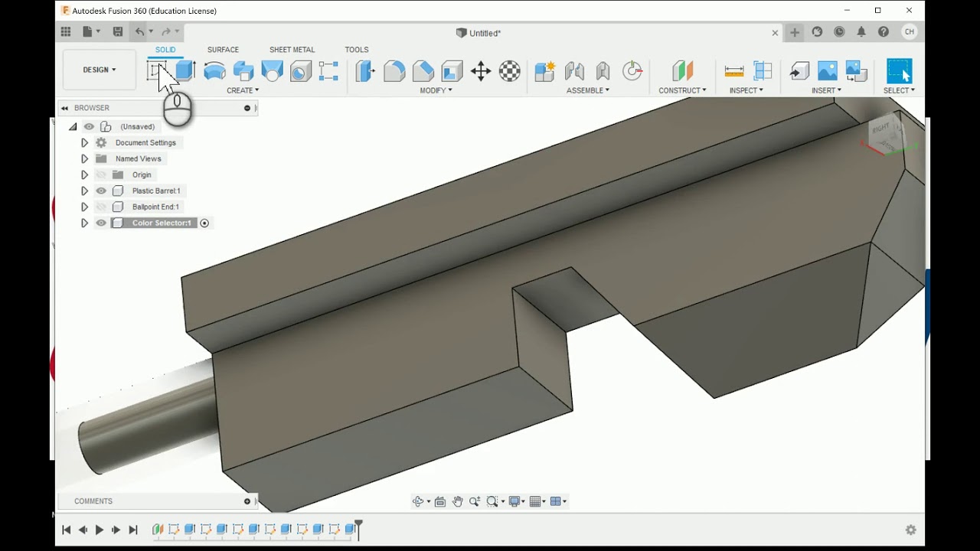
Task: Open the ASSEMBLE dropdown menu
Action: (588, 90)
